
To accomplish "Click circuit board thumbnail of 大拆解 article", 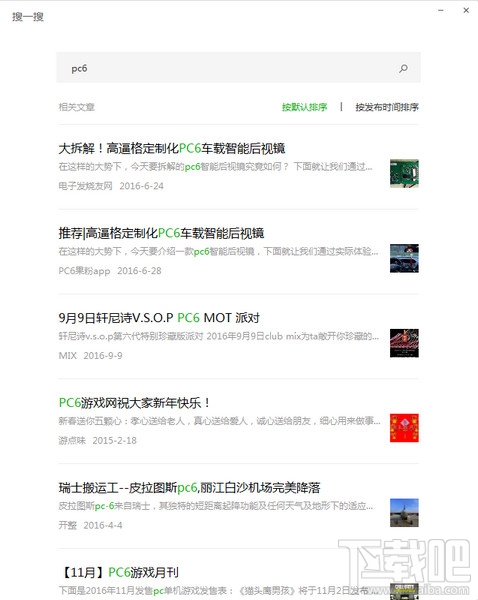I will [x=404, y=173].
